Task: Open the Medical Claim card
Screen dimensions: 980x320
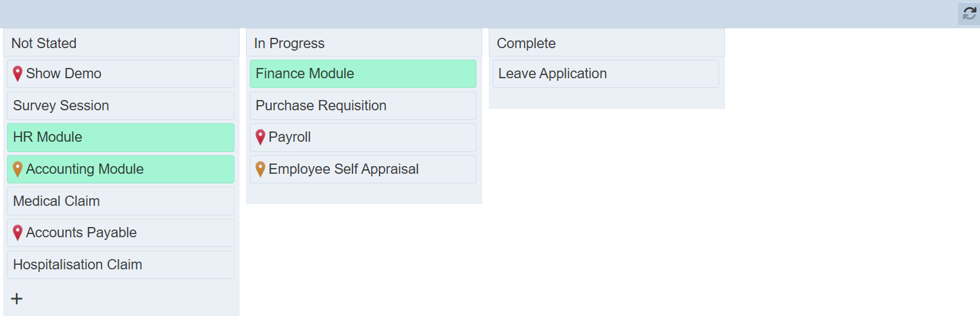Action: 57,201
